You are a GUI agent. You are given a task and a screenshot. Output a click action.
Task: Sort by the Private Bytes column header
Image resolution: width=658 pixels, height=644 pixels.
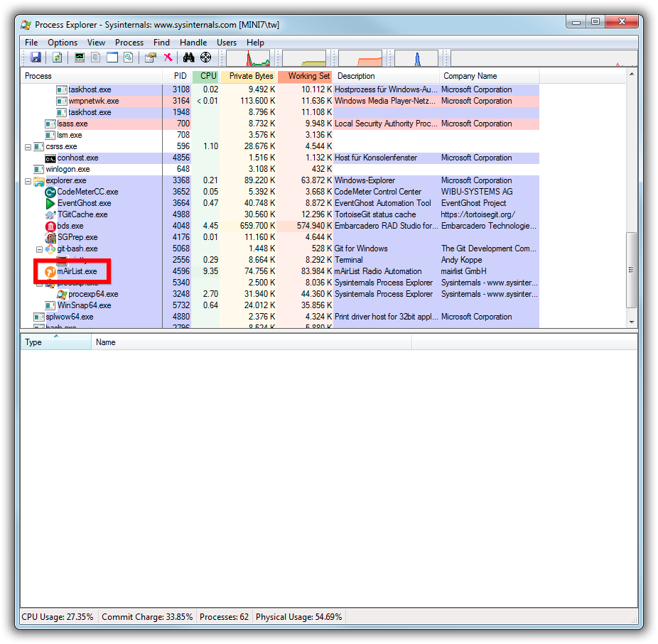click(x=250, y=76)
